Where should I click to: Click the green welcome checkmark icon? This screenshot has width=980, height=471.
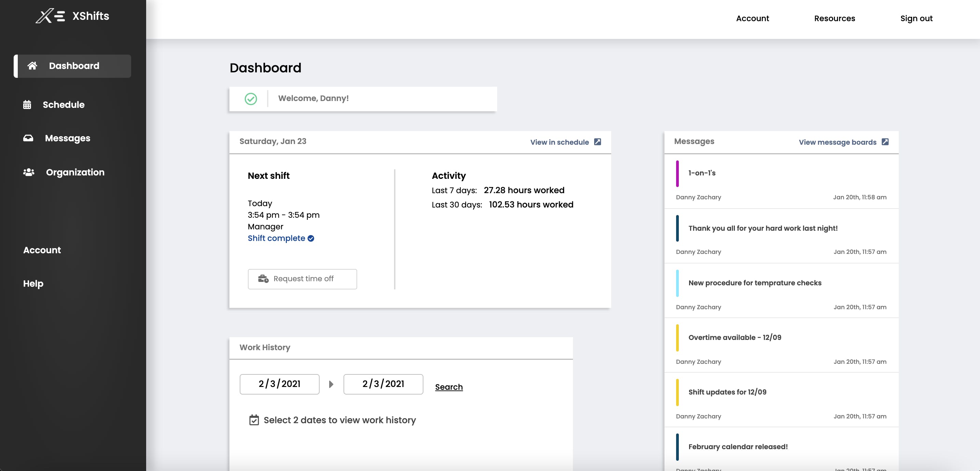coord(251,99)
